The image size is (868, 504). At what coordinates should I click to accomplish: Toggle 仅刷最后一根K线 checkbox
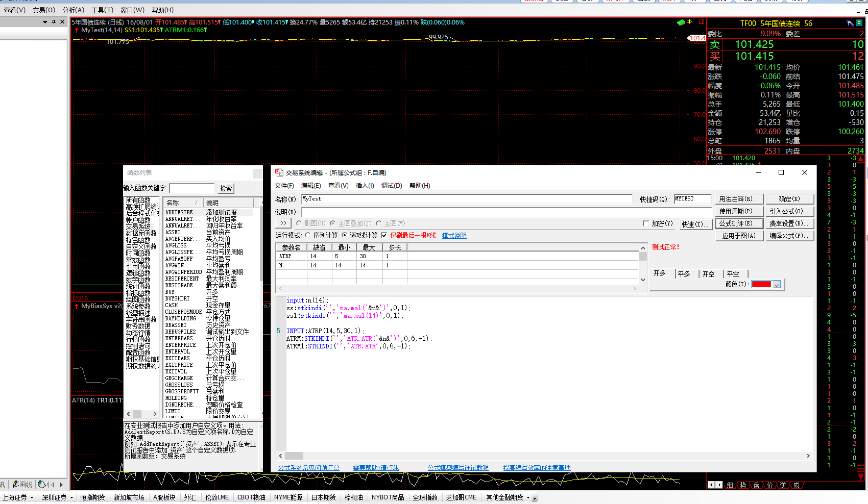[384, 235]
